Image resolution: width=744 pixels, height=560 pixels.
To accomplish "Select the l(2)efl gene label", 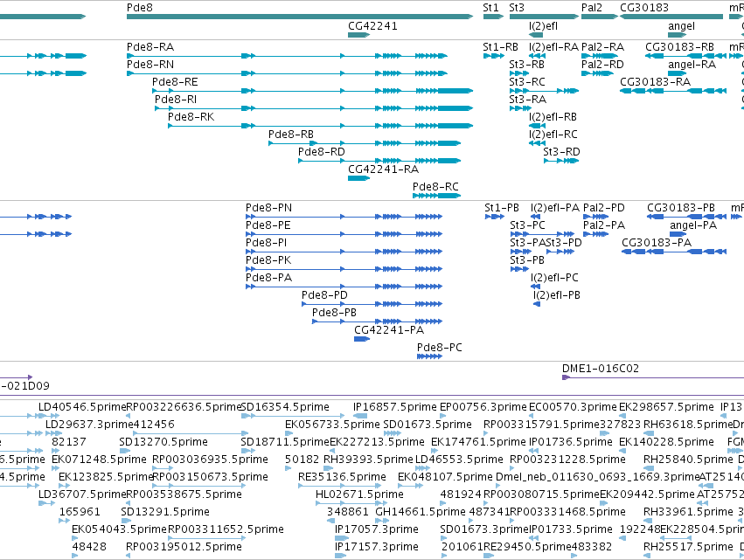I will (x=543, y=26).
